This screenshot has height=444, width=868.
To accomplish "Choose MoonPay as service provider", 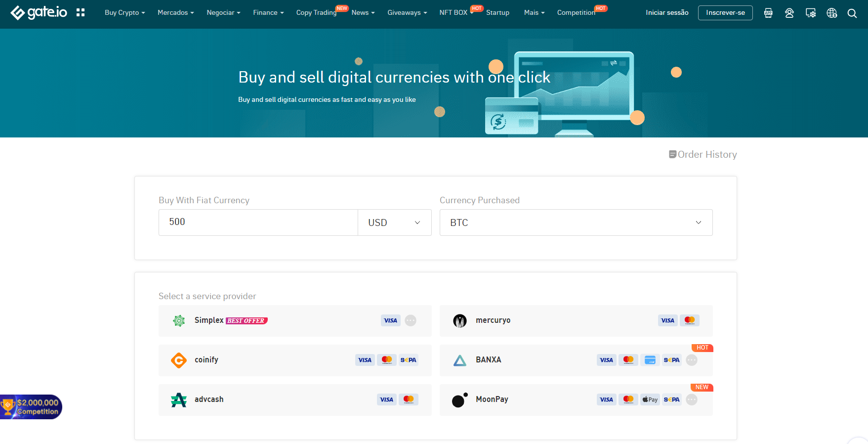I will tap(576, 400).
